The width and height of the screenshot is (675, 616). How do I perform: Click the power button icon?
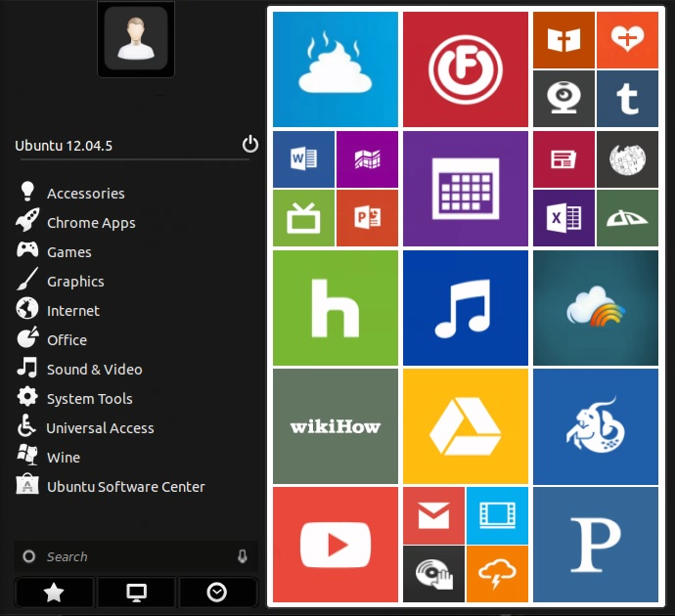point(250,144)
